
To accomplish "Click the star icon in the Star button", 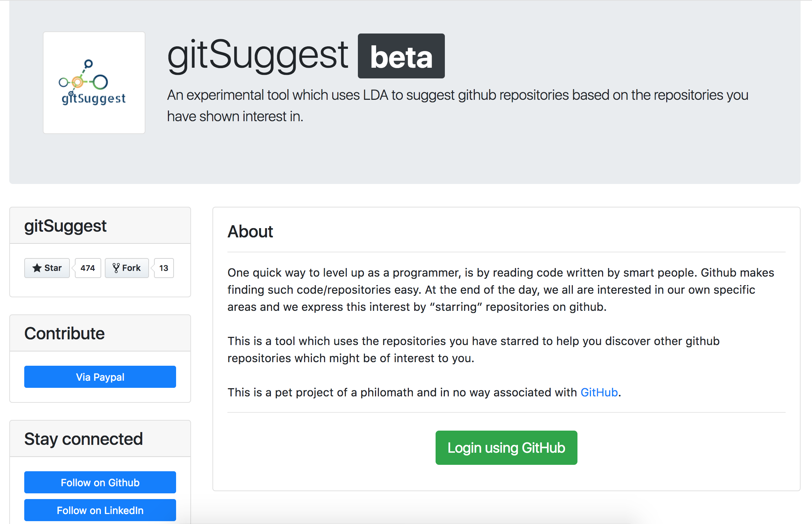I will pyautogui.click(x=37, y=268).
